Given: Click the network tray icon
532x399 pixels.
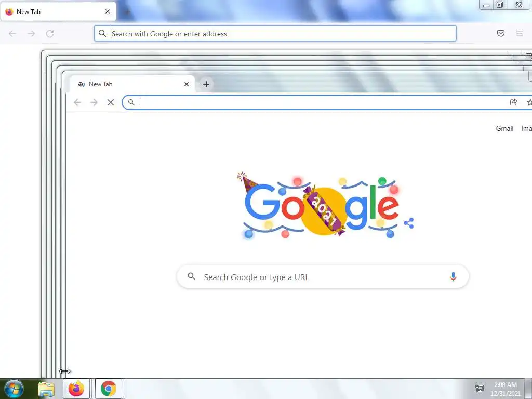Looking at the screenshot, I should click(480, 389).
